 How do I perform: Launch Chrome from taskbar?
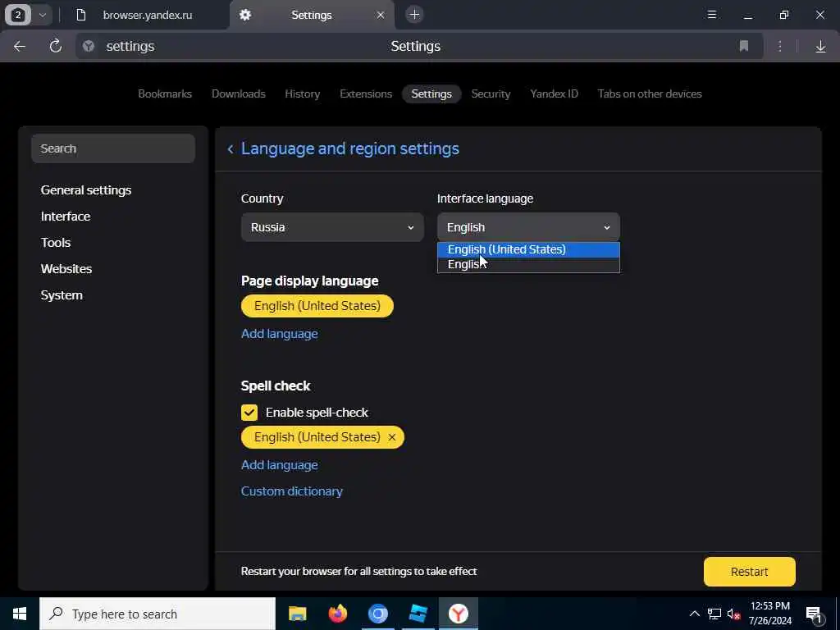377,614
